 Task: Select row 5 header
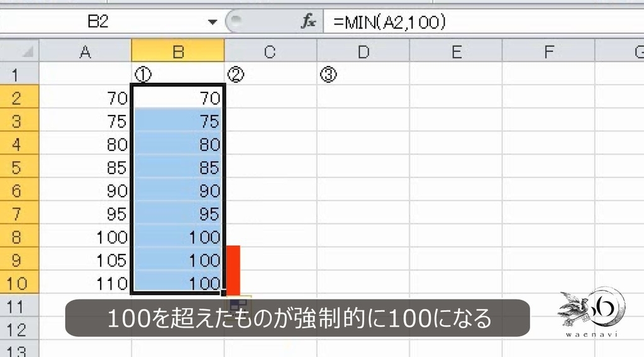tap(19, 166)
